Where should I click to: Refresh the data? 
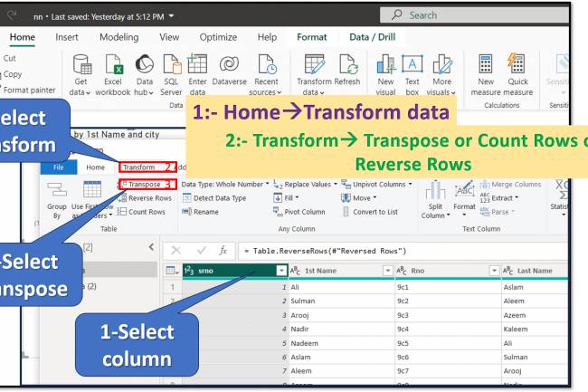pyautogui.click(x=347, y=71)
